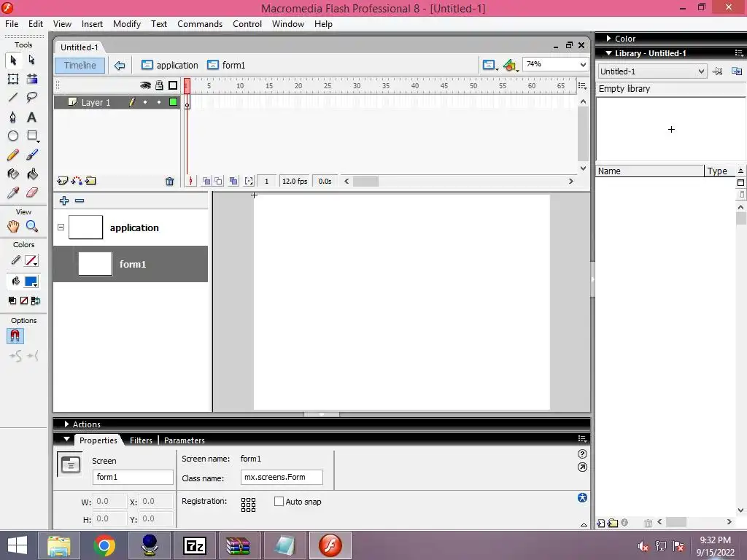
Task: Toggle lock dot for Layer 1
Action: (159, 102)
